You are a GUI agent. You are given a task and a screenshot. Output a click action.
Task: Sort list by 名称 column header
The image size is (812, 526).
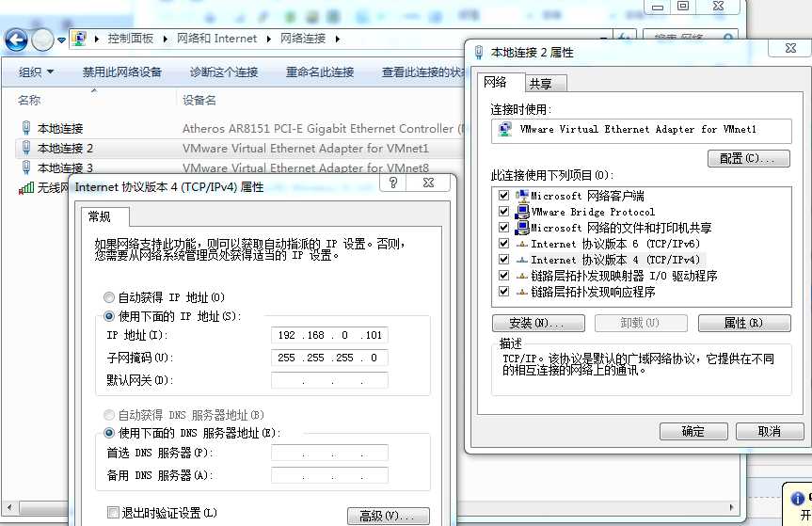click(x=29, y=100)
